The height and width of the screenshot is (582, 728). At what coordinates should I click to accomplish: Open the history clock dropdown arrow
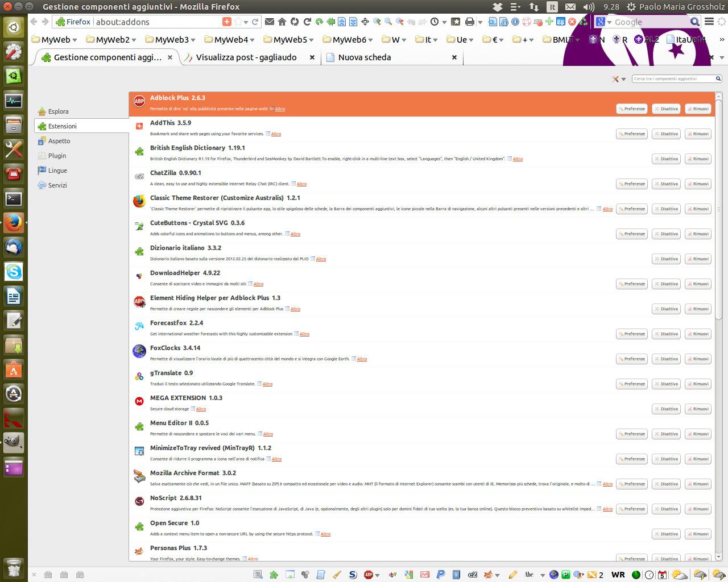(444, 22)
